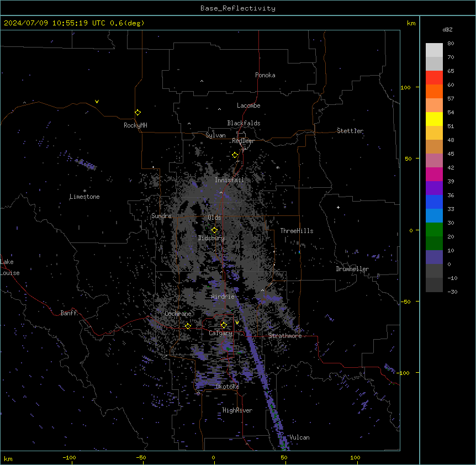Pick the magenta swatch in dBZ legend

click(x=434, y=174)
